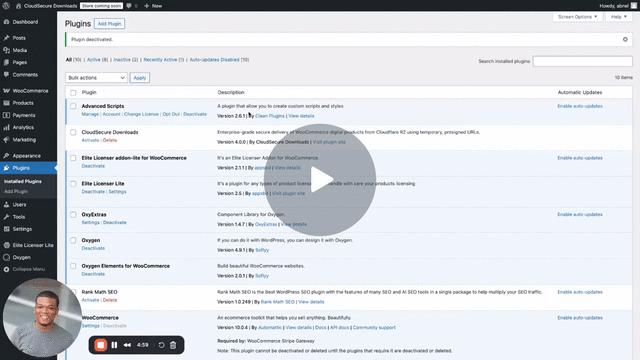Enable auto-updates for OxyExtras
The width and height of the screenshot is (640, 360).
tap(580, 215)
